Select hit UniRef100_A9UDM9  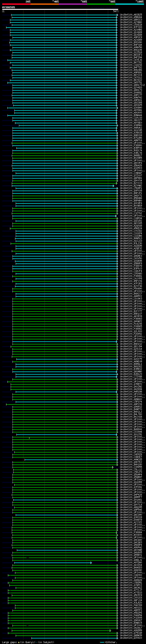pos(131,630)
